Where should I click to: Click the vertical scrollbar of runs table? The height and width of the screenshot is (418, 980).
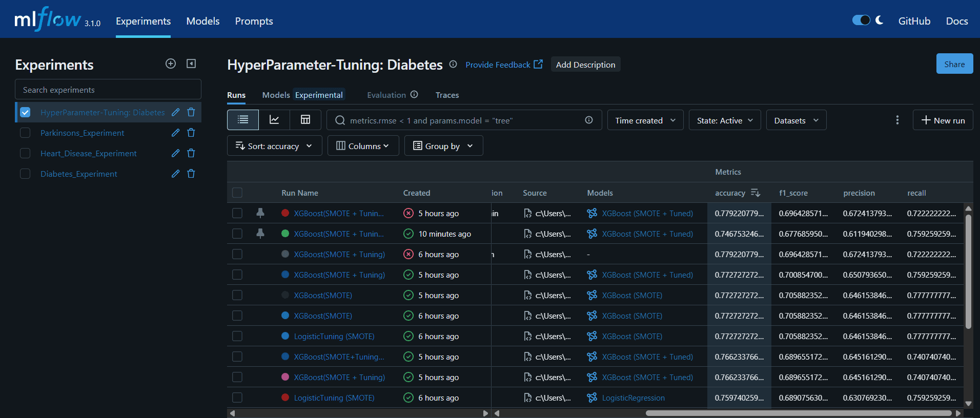968,271
